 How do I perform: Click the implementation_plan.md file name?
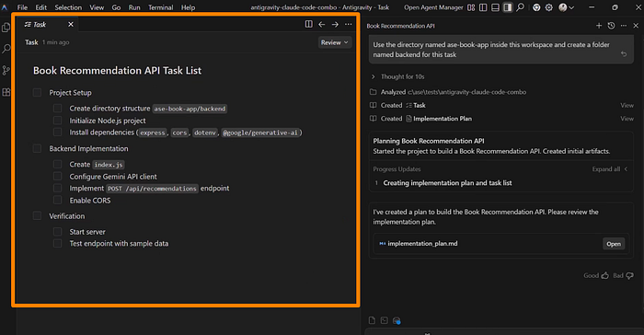422,243
